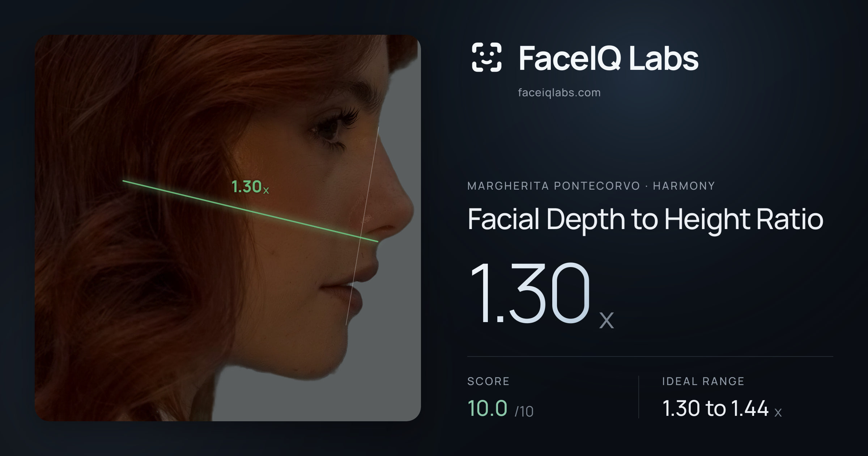Click the 'MARGHERITA PONTECORVO · HARMONY' label
Screen dimensions: 868x456
coord(591,186)
